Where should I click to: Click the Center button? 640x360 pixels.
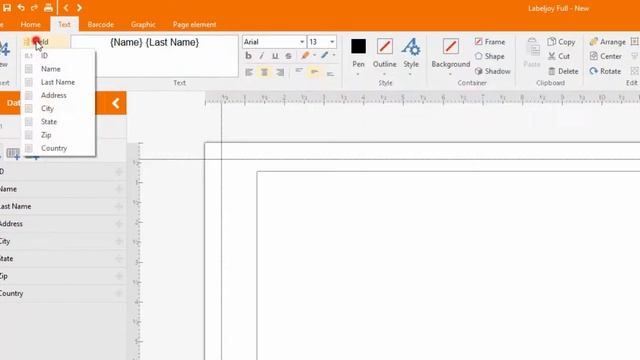606,56
